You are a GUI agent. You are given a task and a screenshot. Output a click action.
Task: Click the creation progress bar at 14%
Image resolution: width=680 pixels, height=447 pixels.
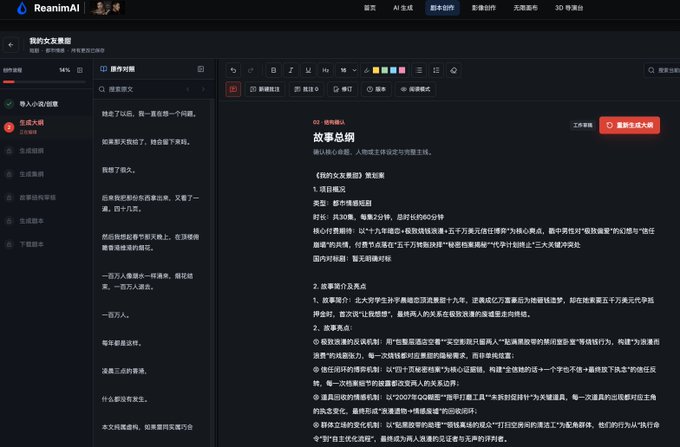click(45, 82)
